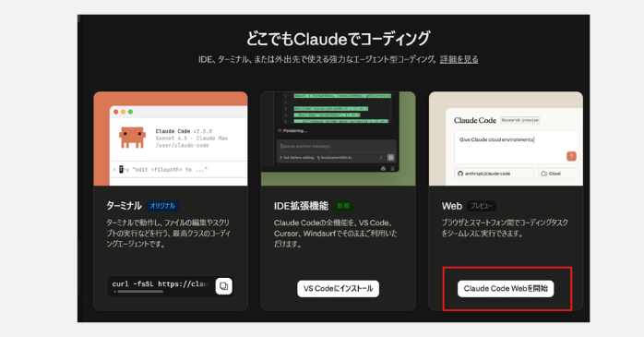Click the terminal card description paragraph
Viewport: 644px width, 337px height.
169,234
